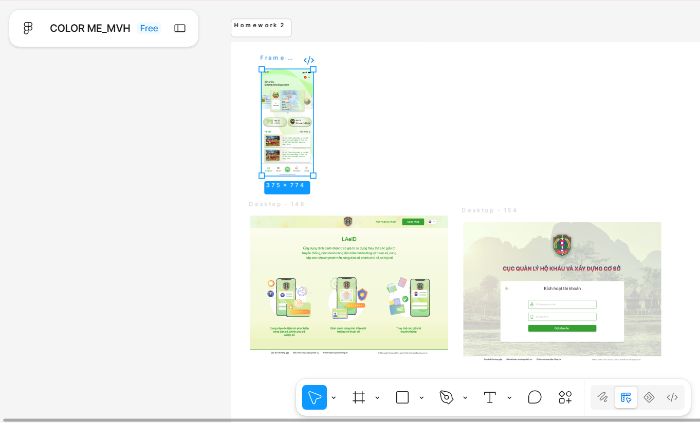Switch to Dev Mode in toolbar
Image resolution: width=700 pixels, height=423 pixels.
click(649, 397)
